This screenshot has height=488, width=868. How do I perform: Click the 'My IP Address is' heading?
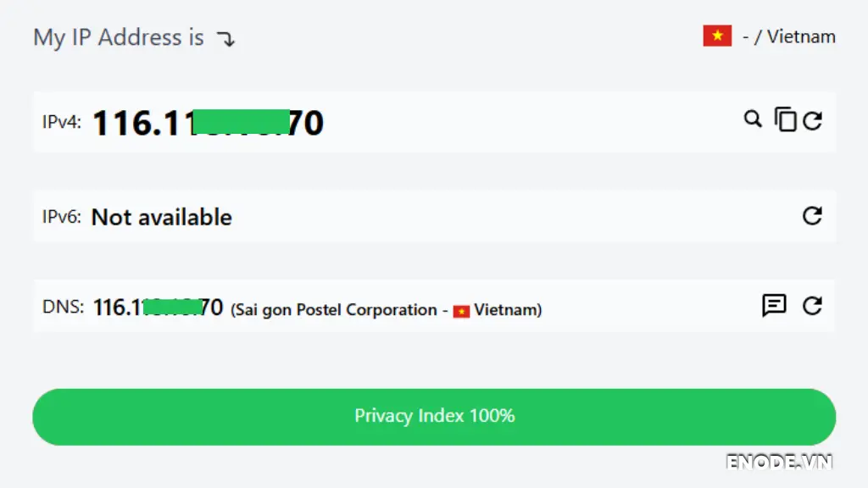click(118, 37)
